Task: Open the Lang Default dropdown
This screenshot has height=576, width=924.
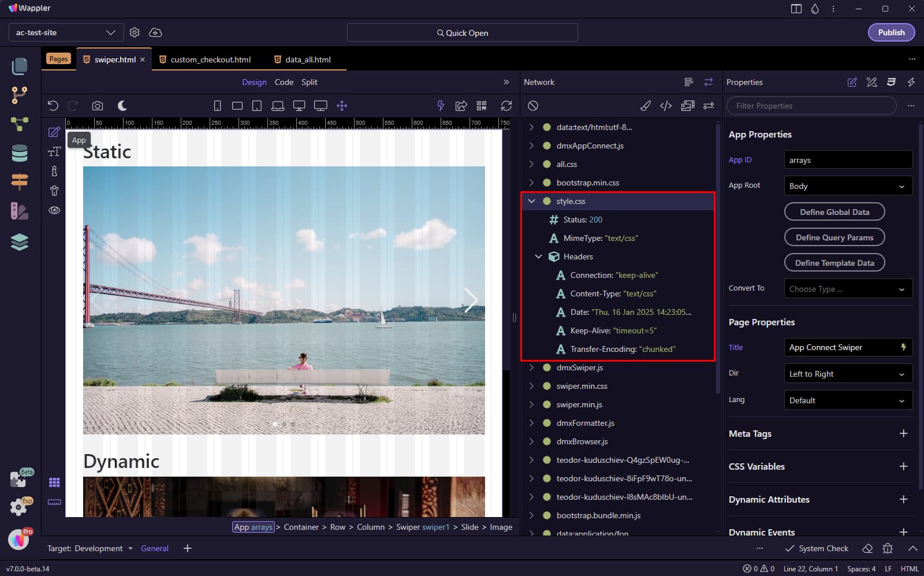Action: [848, 400]
